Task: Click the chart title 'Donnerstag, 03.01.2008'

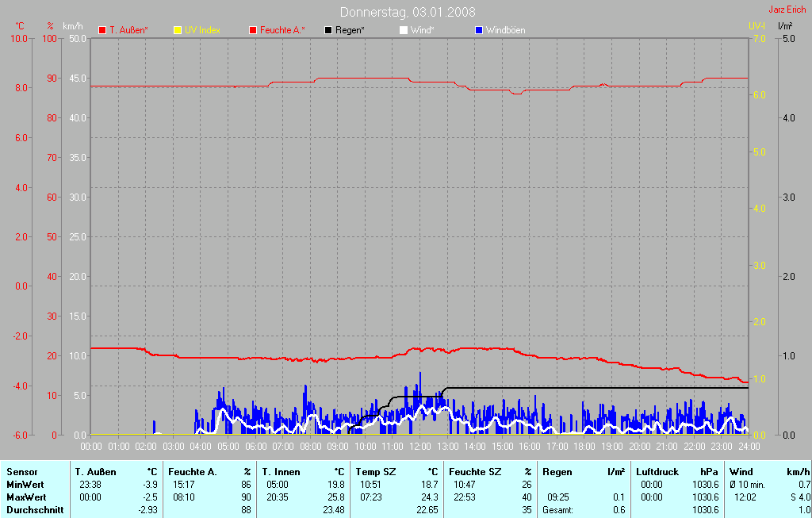Action: (408, 12)
